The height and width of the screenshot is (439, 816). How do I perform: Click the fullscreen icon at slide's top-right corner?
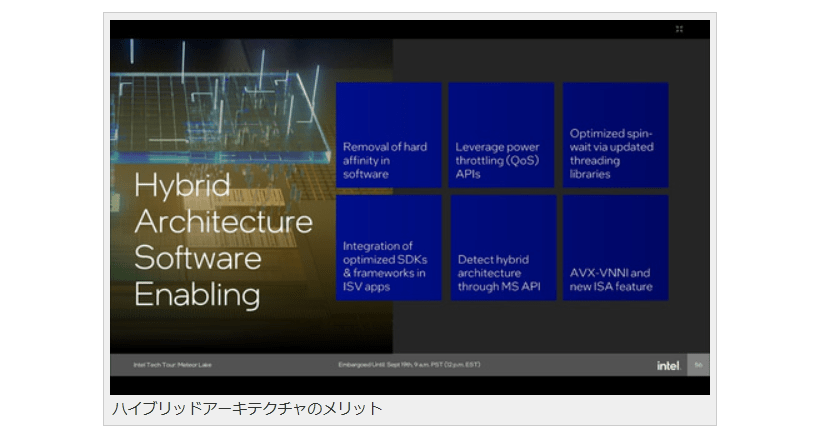point(679,29)
